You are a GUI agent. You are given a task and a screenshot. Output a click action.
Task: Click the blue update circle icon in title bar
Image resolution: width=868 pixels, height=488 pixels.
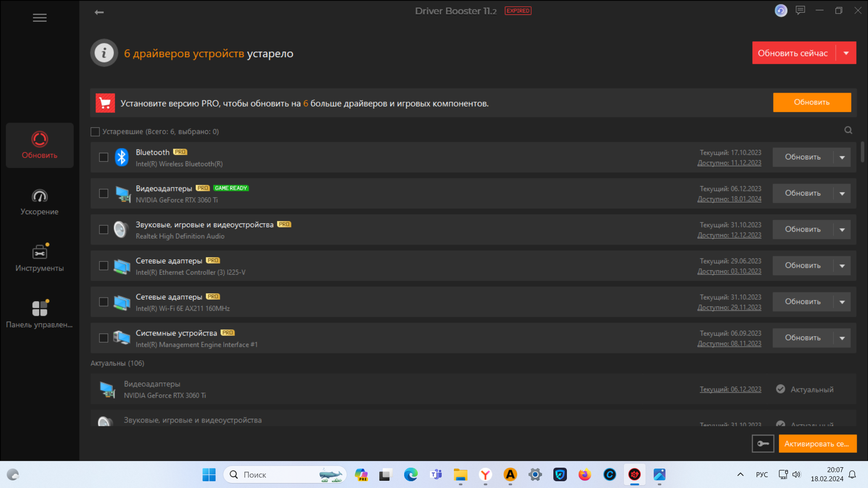tap(781, 10)
